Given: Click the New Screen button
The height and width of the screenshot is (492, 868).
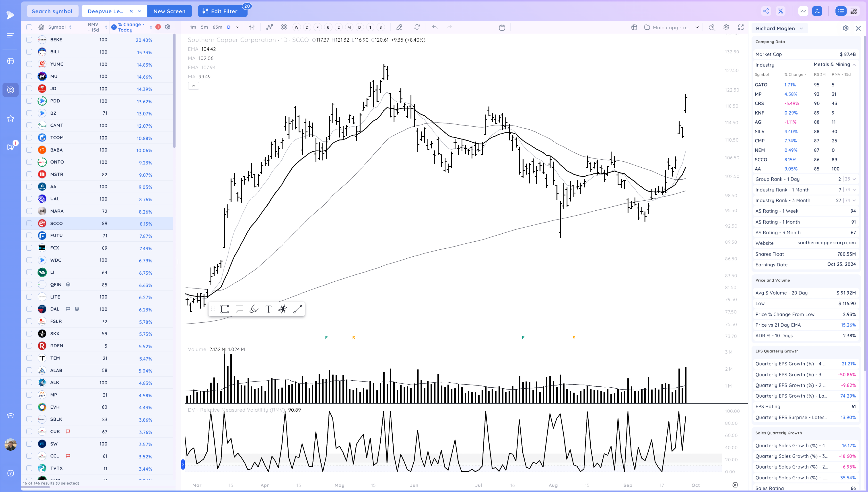Looking at the screenshot, I should [x=169, y=11].
